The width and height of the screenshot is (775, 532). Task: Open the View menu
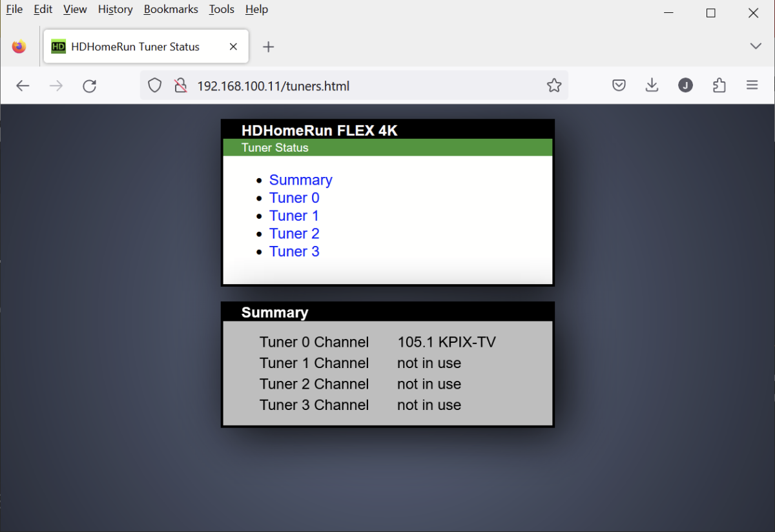75,10
